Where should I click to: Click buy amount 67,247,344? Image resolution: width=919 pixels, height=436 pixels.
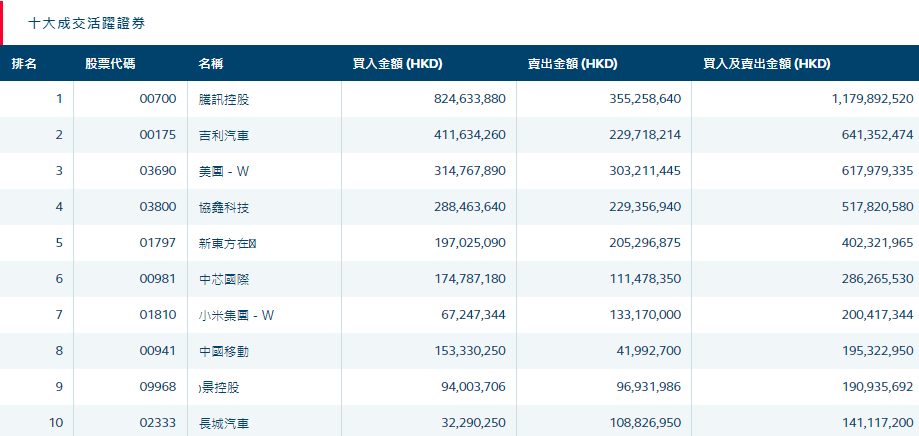pyautogui.click(x=473, y=315)
